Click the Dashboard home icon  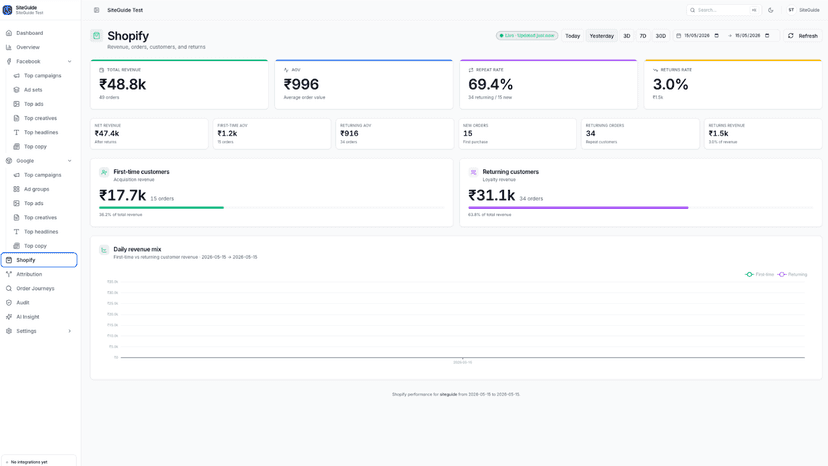9,33
